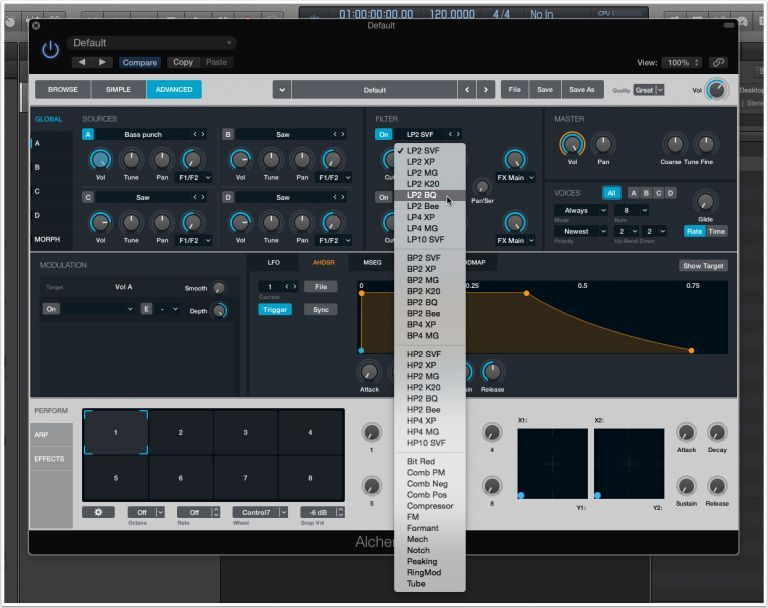This screenshot has width=768, height=608.
Task: Click the Save As button
Action: pyautogui.click(x=581, y=90)
